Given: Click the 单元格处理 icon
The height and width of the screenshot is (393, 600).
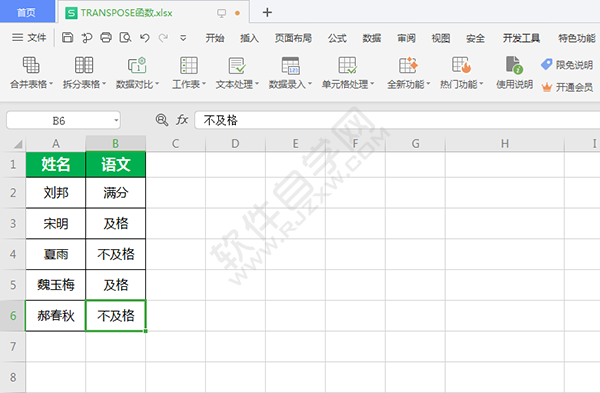Looking at the screenshot, I should click(x=347, y=65).
